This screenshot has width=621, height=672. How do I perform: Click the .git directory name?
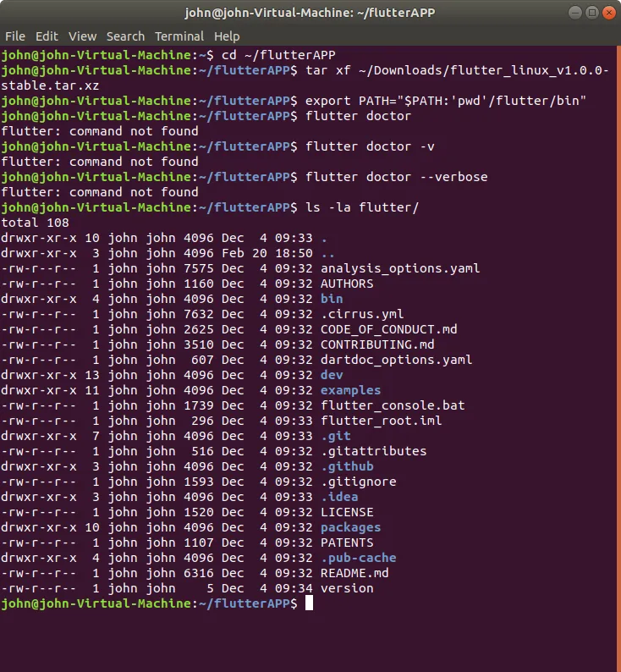(335, 436)
